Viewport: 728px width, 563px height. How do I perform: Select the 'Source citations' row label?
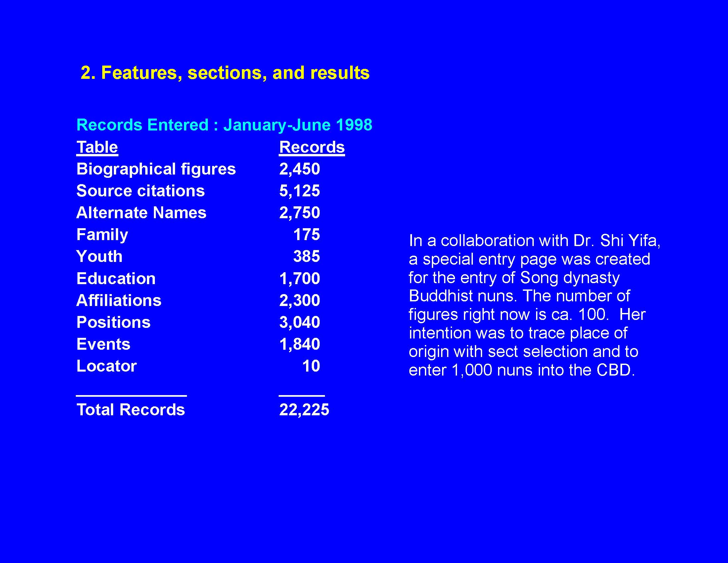coord(140,191)
